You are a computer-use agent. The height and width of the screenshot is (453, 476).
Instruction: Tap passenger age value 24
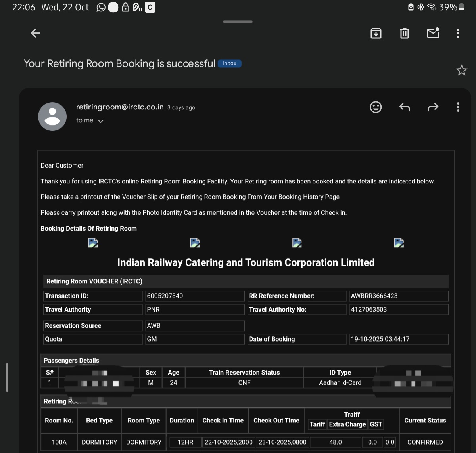click(173, 383)
